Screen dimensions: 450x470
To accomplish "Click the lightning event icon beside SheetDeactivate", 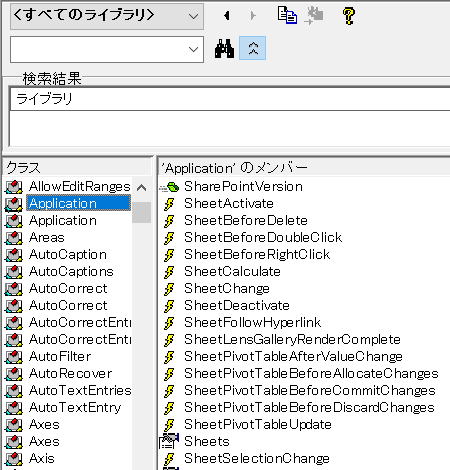I will point(169,306).
